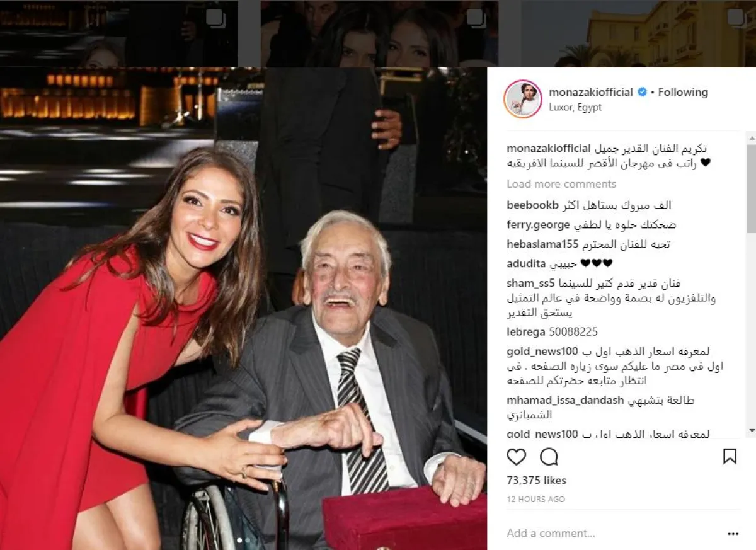
Task: Click the comments scrollbar down arrow
Action: pyautogui.click(x=751, y=430)
